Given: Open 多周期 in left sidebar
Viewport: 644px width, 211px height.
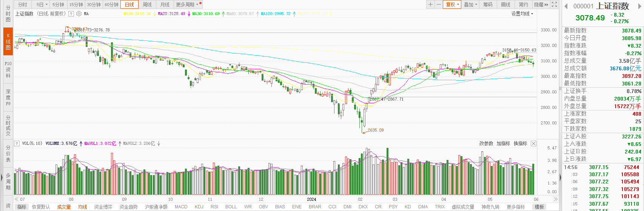Looking at the screenshot, I should 8,182.
